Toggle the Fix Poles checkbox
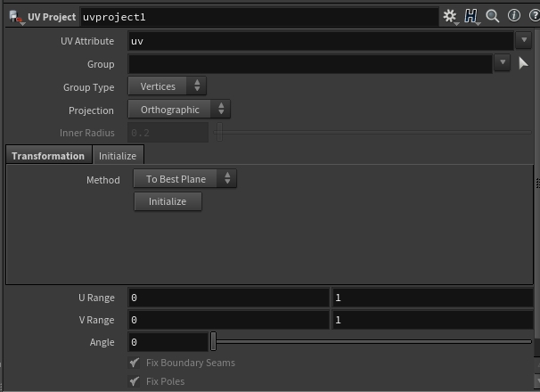This screenshot has width=540, height=392. [x=135, y=381]
